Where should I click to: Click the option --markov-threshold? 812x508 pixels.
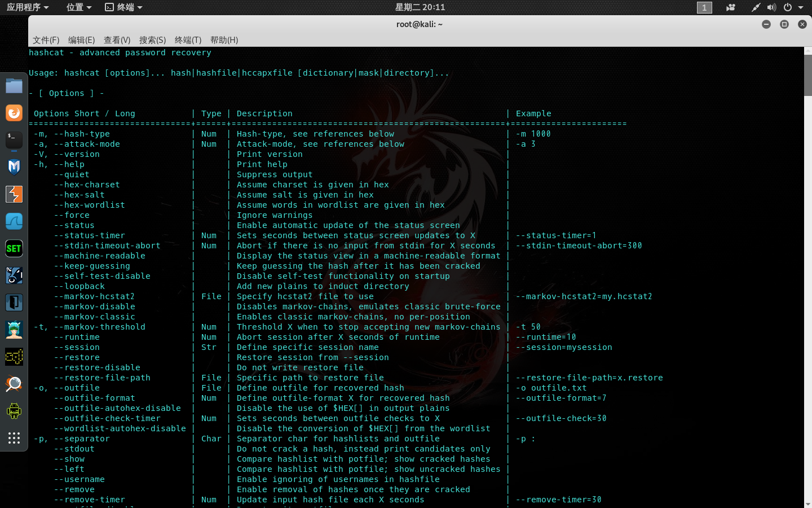coord(100,327)
